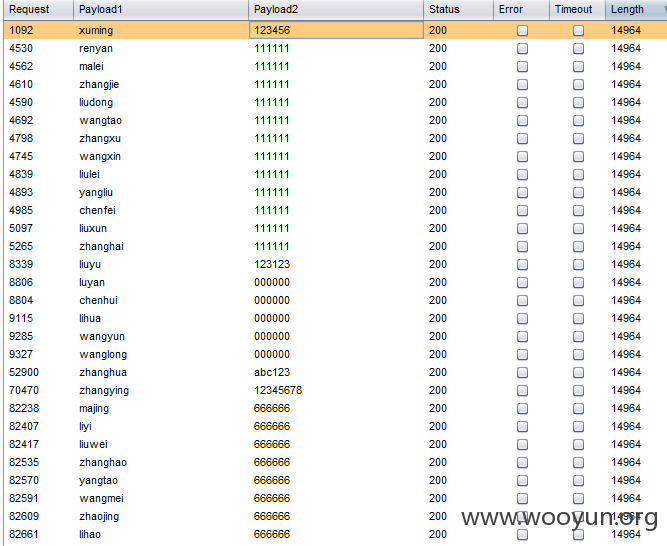Sort by the Payload2 column header
667x546 pixels.
(x=336, y=9)
